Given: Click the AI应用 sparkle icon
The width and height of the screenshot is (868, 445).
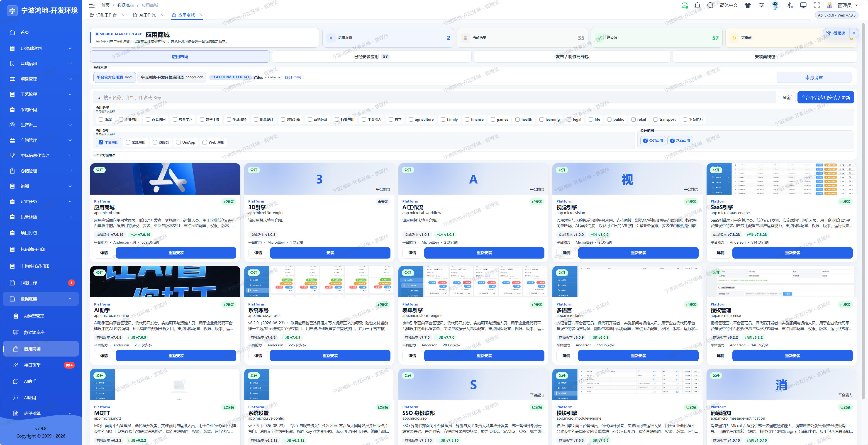Looking at the screenshot, I should pyautogui.click(x=15, y=398).
